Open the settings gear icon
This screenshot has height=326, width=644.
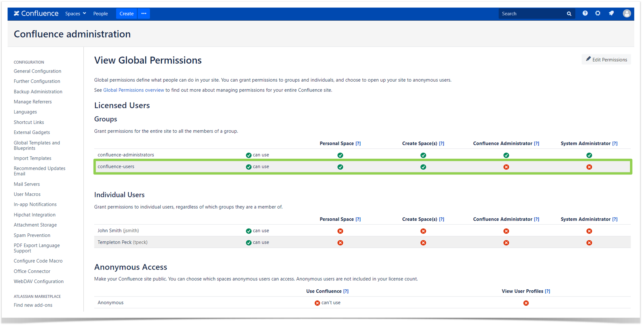tap(598, 13)
